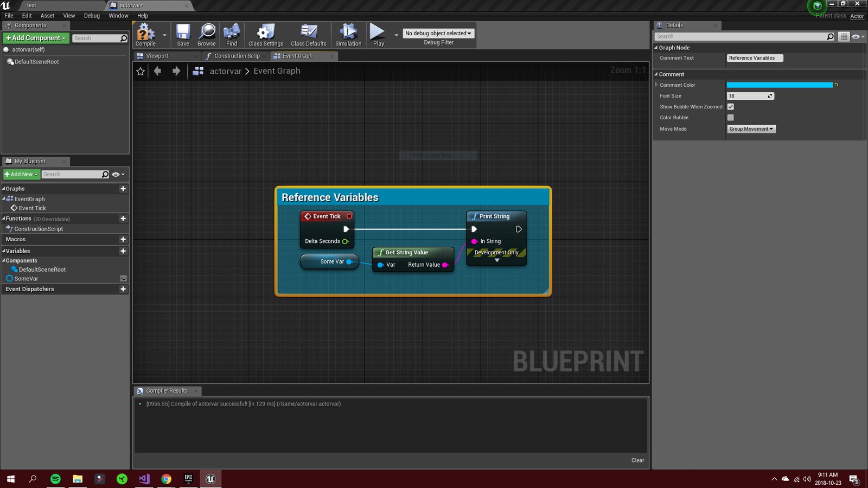Open the Group Movement dropdown
The width and height of the screenshot is (868, 488).
[x=751, y=129]
